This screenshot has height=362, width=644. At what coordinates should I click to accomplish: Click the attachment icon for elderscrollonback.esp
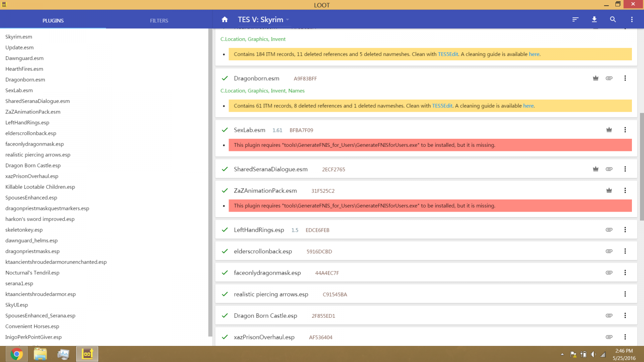pos(609,251)
